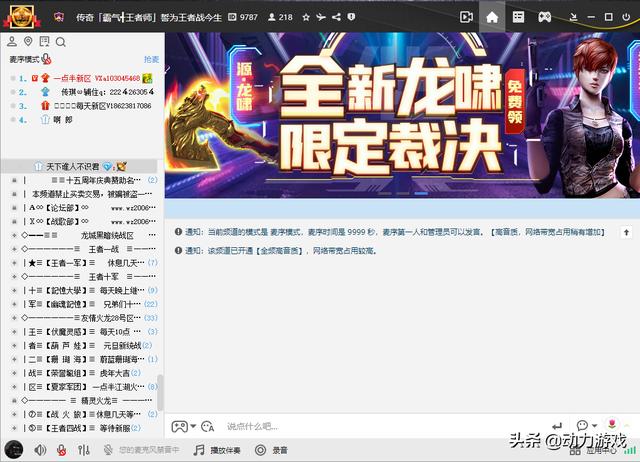Open the 【战火旅】休息几天 channel
640x462 pixels.
[84, 414]
